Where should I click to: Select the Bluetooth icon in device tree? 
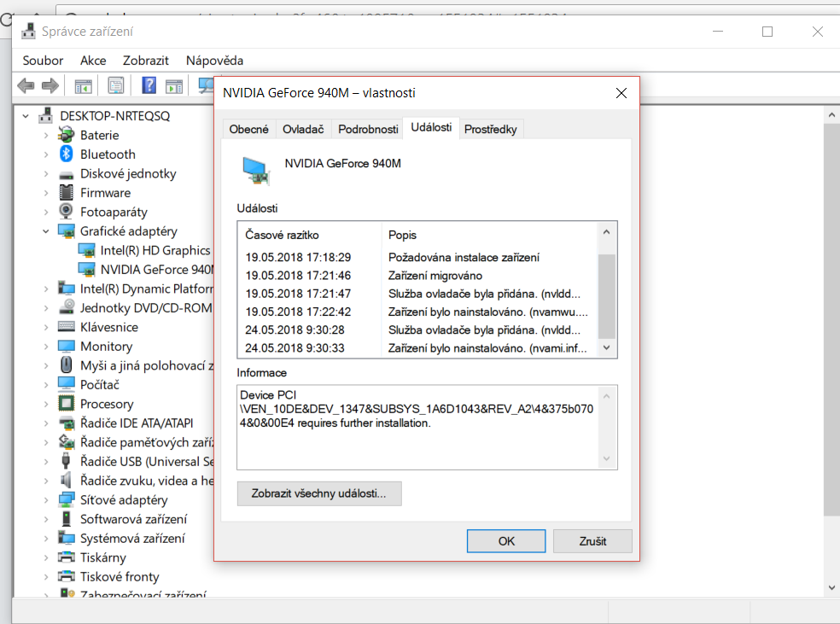point(66,155)
